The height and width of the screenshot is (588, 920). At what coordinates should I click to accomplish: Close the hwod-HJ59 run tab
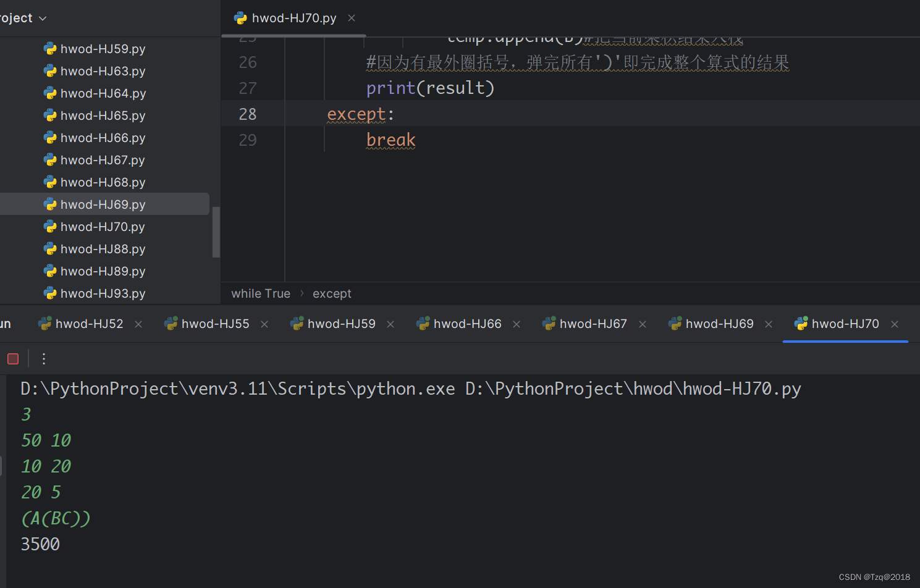[390, 324]
